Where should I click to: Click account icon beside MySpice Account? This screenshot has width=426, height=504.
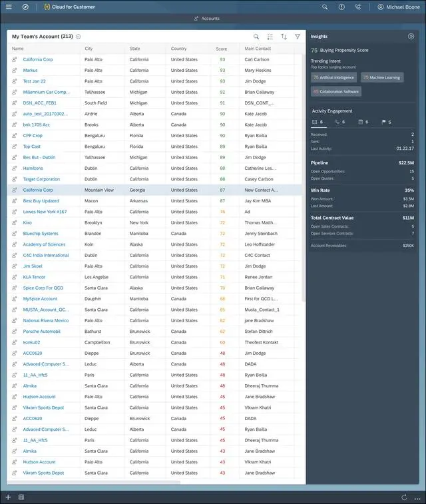(15, 299)
